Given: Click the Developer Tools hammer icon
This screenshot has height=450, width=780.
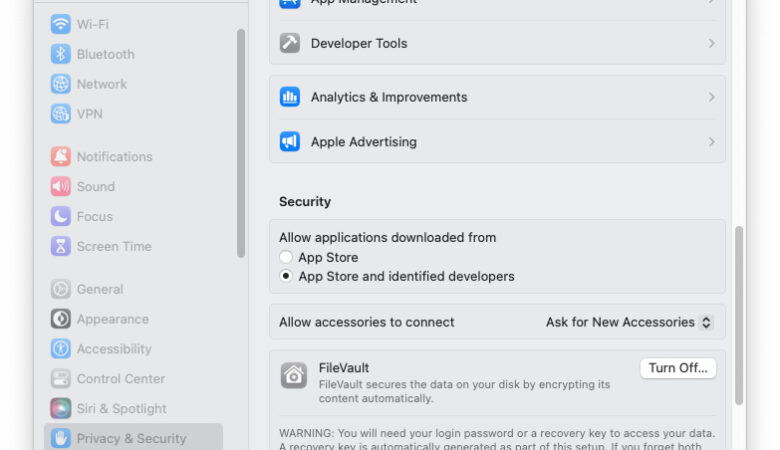Looking at the screenshot, I should (290, 43).
